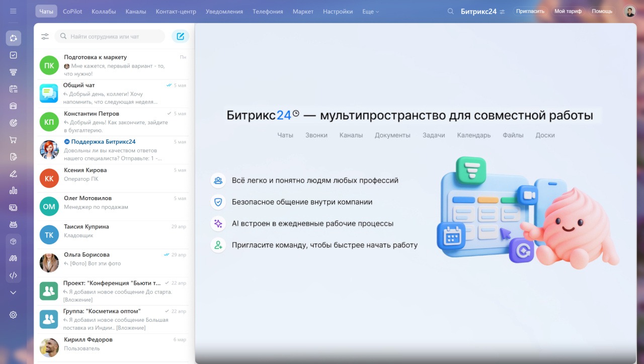644x364 pixels.
Task: Switch to the CoPilot tab
Action: 71,11
